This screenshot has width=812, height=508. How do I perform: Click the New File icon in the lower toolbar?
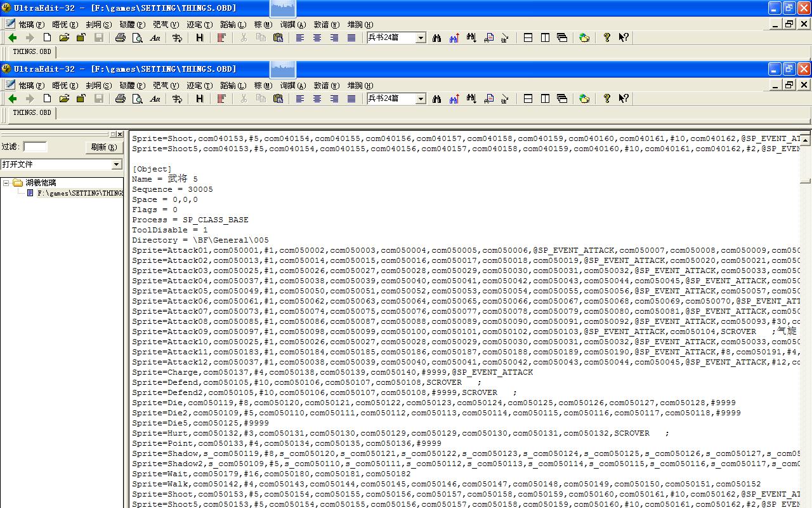[47, 98]
